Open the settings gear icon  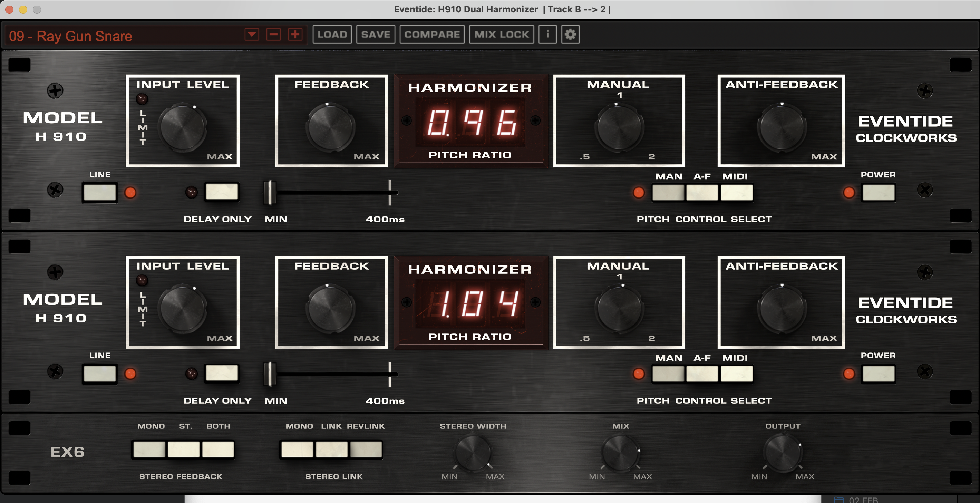point(570,35)
